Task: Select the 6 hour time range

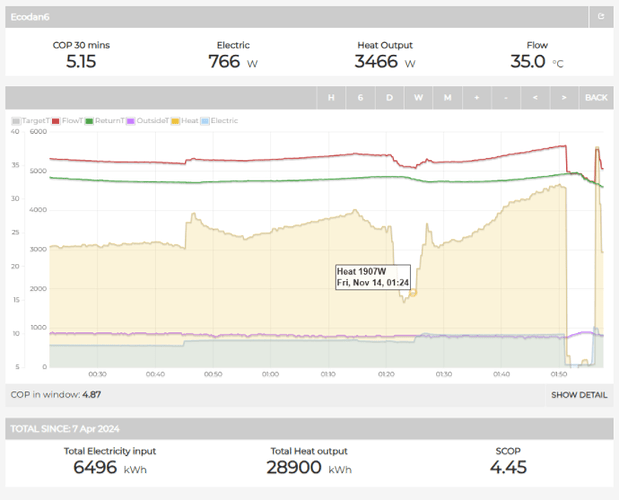Action: pyautogui.click(x=360, y=97)
